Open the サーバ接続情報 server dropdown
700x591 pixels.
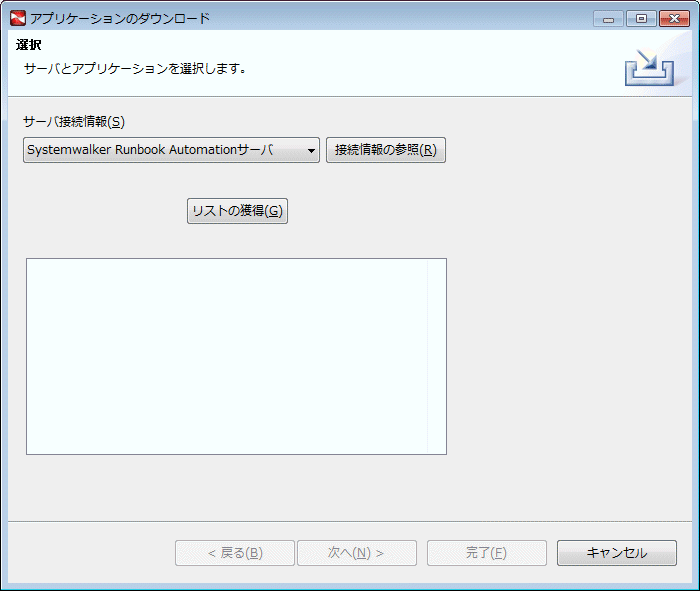[x=171, y=150]
